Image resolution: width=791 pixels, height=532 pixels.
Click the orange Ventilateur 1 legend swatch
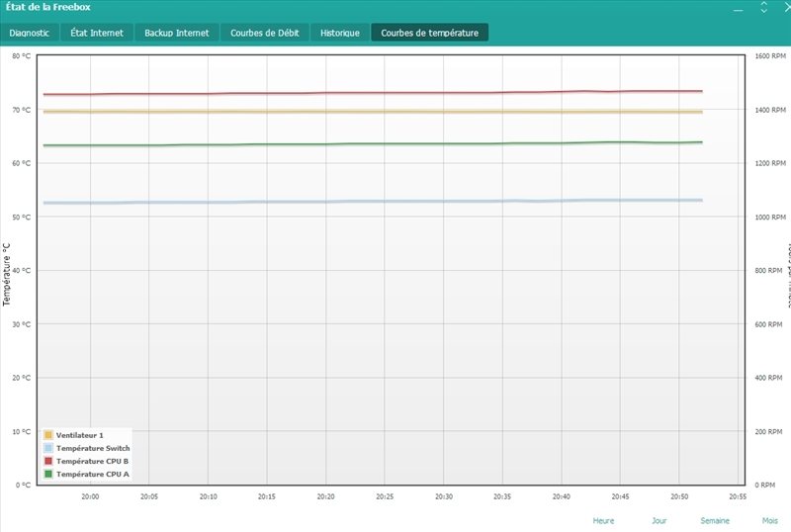pos(48,435)
